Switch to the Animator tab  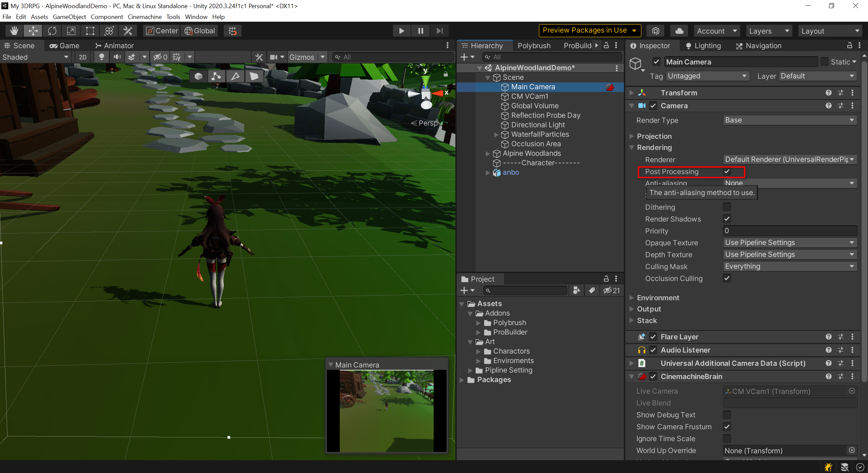115,45
